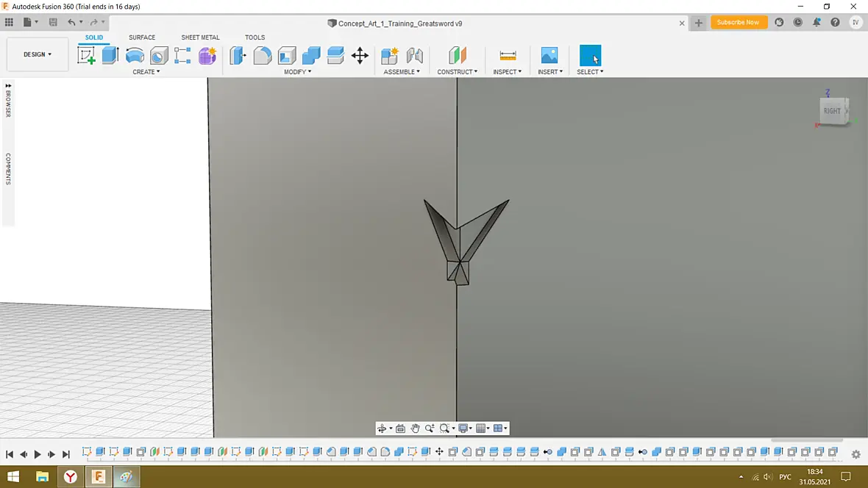The image size is (868, 488).
Task: Choose the Fillet tool in Modify
Action: click(263, 55)
